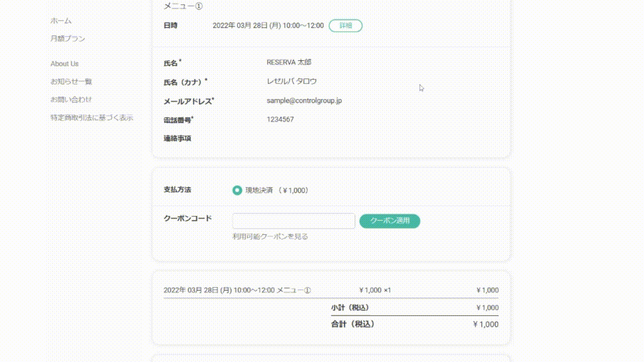Open 利用可能クーポンを見る link

click(270, 236)
